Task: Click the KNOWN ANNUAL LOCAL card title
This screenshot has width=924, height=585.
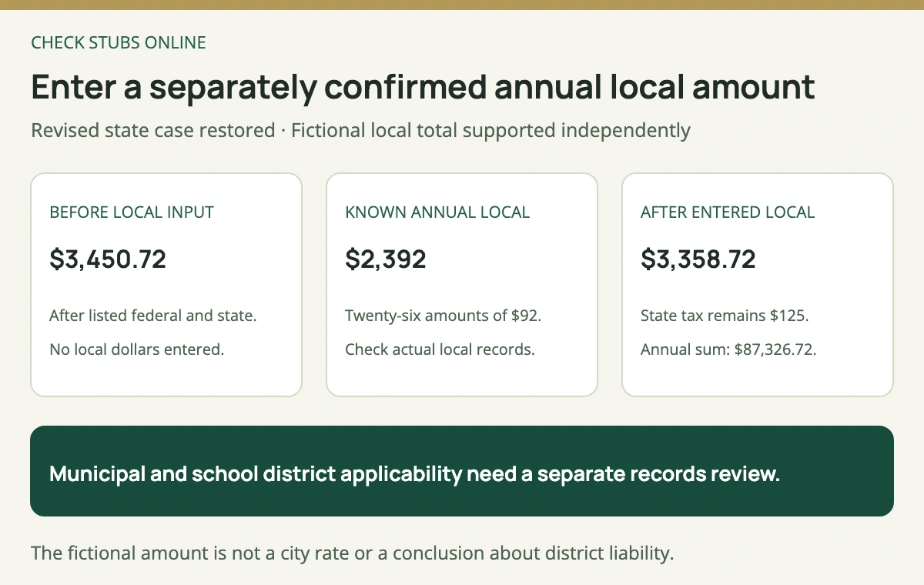Action: coord(437,212)
